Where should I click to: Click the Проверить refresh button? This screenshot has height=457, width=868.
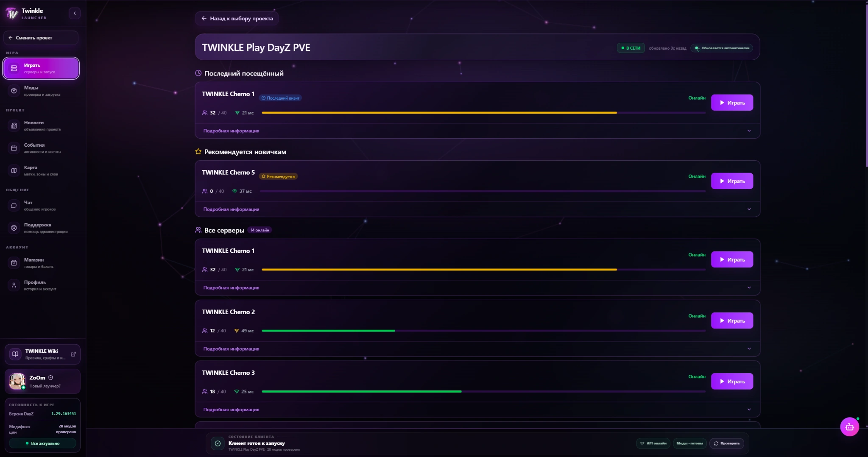[726, 443]
